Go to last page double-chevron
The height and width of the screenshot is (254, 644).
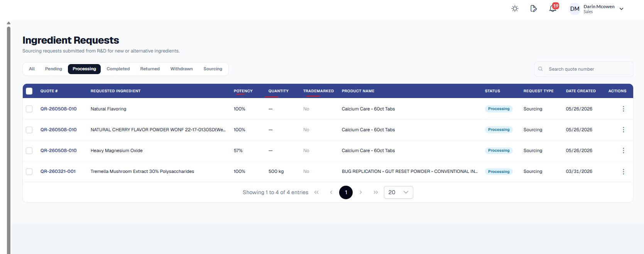click(375, 192)
